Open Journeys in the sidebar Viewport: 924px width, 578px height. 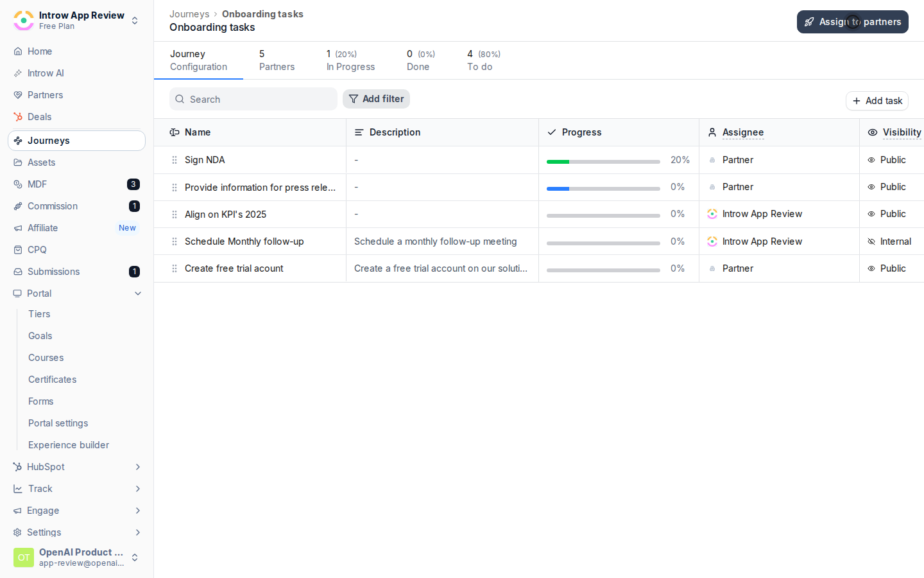76,141
